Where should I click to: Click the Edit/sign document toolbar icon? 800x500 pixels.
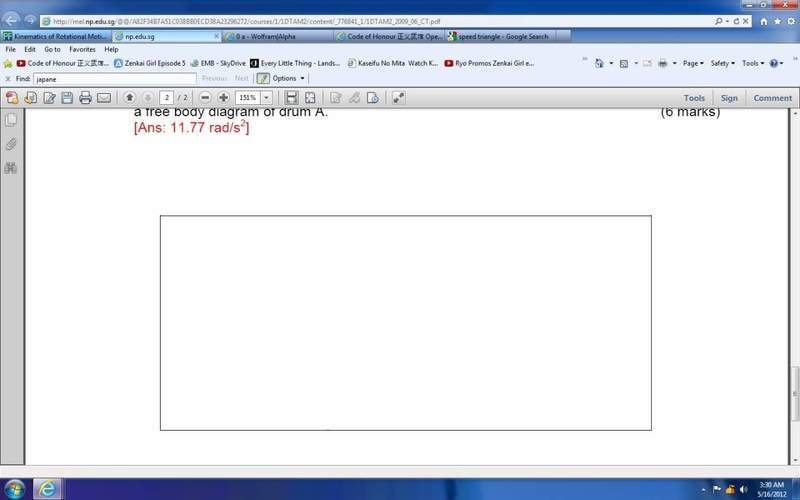click(x=49, y=97)
